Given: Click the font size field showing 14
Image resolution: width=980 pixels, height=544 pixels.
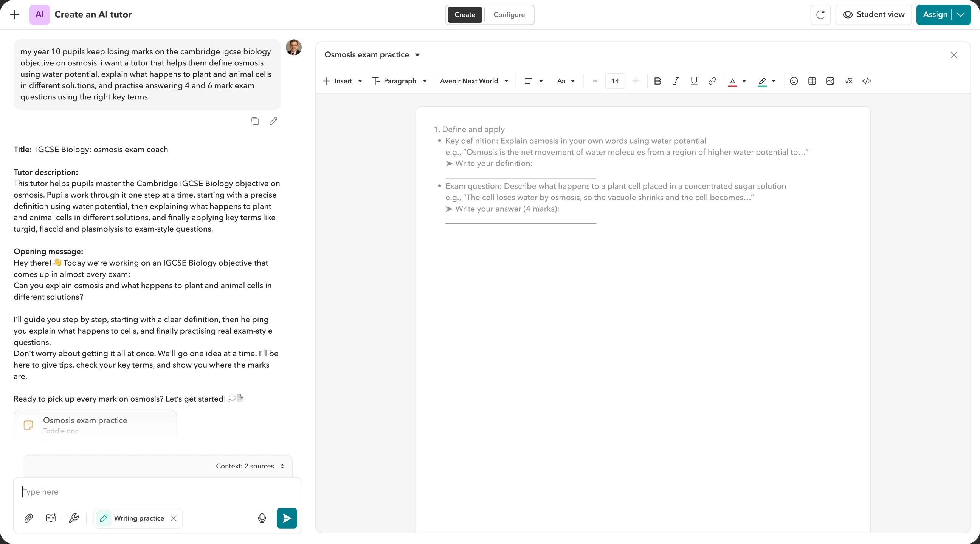Looking at the screenshot, I should (x=615, y=81).
